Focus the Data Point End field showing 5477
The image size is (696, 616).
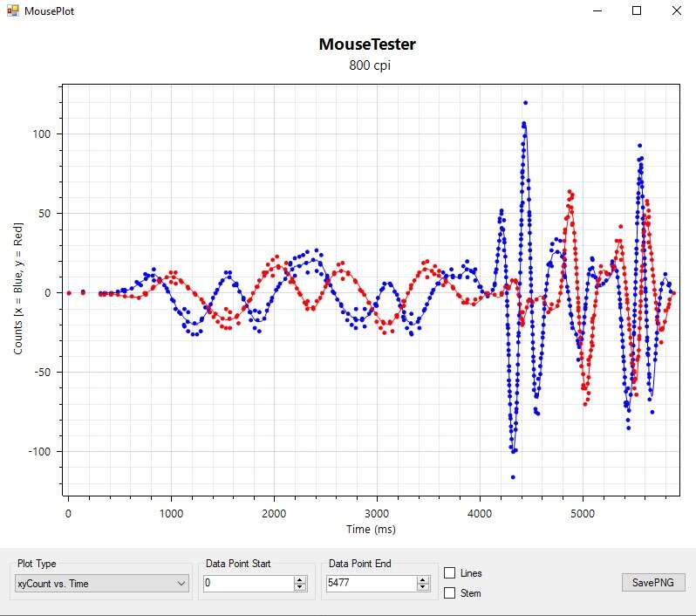tap(370, 583)
